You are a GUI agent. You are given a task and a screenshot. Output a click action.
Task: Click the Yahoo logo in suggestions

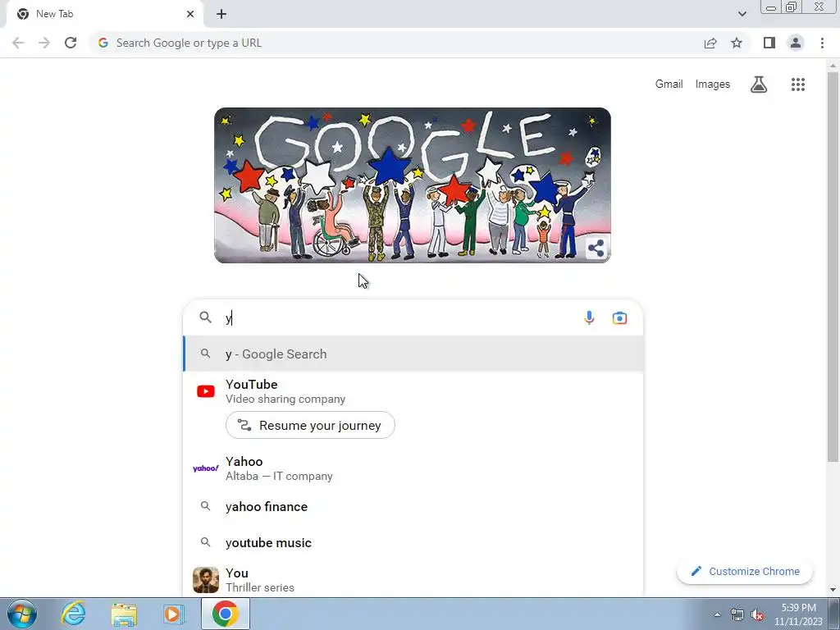coord(206,468)
